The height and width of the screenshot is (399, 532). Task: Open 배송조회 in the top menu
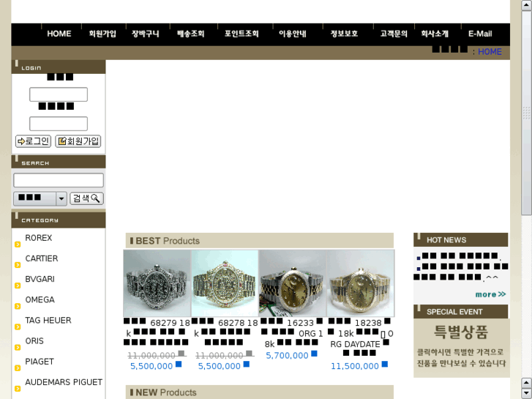click(x=191, y=34)
